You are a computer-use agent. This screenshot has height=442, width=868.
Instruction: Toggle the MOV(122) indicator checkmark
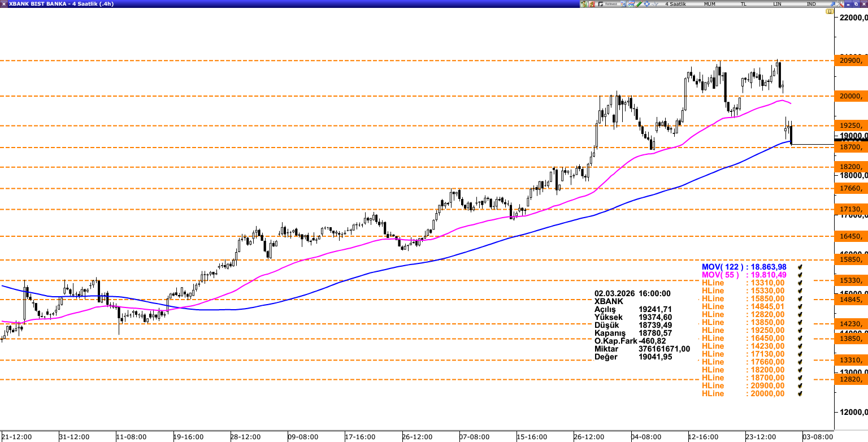(x=800, y=267)
